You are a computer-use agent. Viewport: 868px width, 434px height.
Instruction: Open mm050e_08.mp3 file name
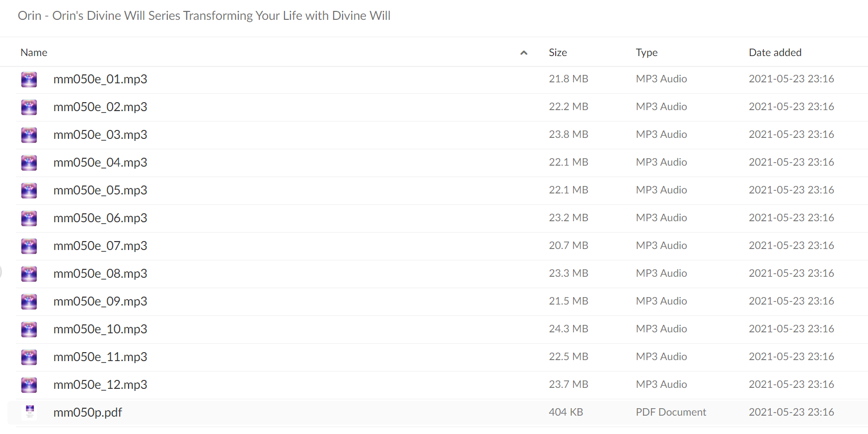point(100,274)
